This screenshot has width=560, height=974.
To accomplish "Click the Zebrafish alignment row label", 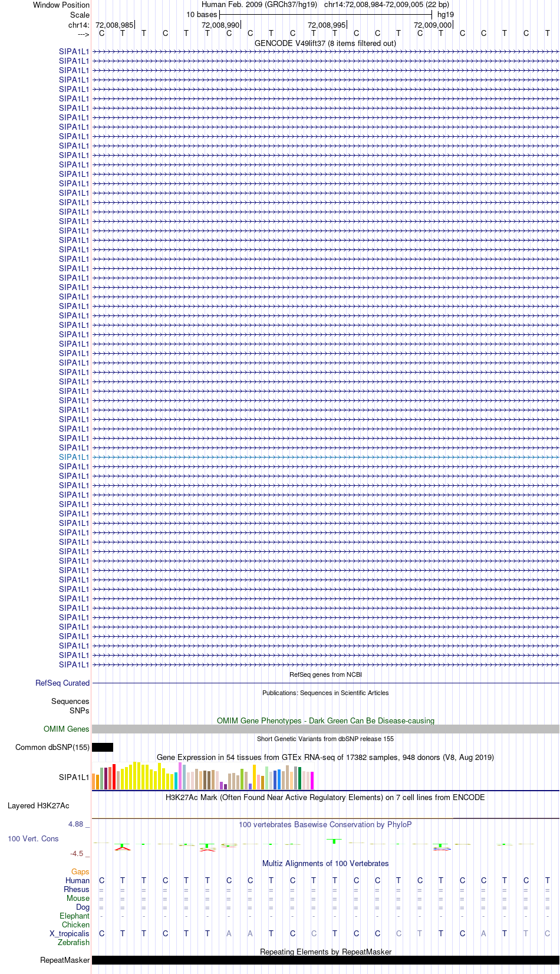I will click(x=74, y=942).
